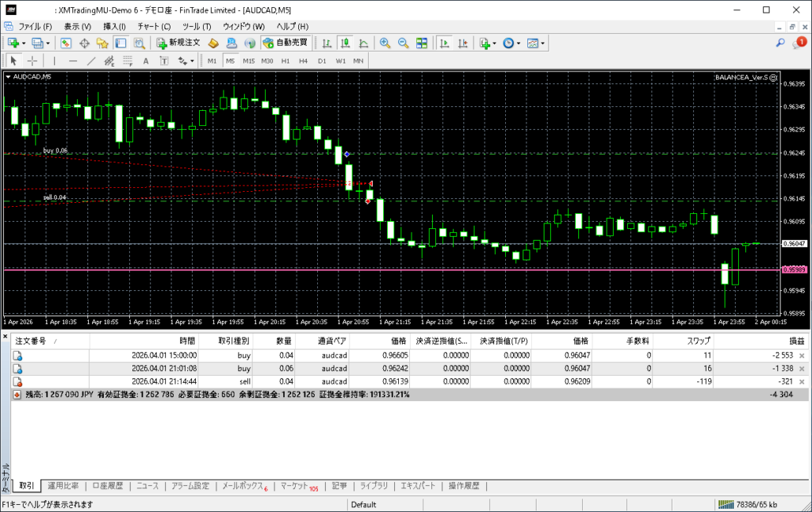The image size is (812, 512).
Task: Click the zoom out magnifier icon
Action: click(403, 43)
